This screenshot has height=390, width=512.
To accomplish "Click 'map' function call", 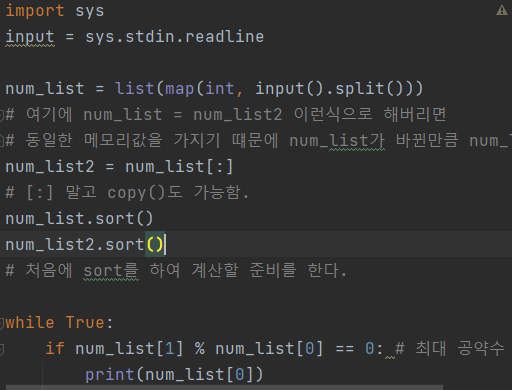I will [179, 89].
